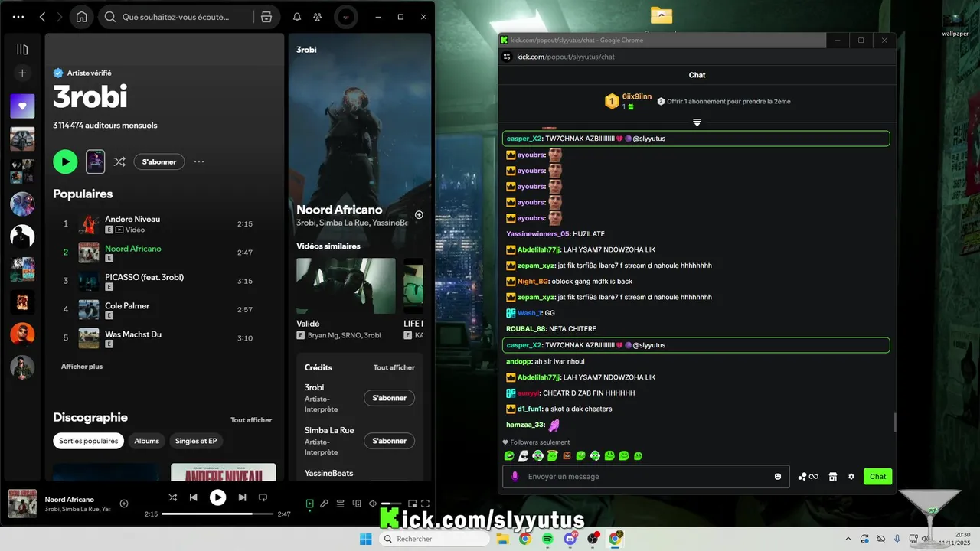Insert the first green laughing emote

509,456
